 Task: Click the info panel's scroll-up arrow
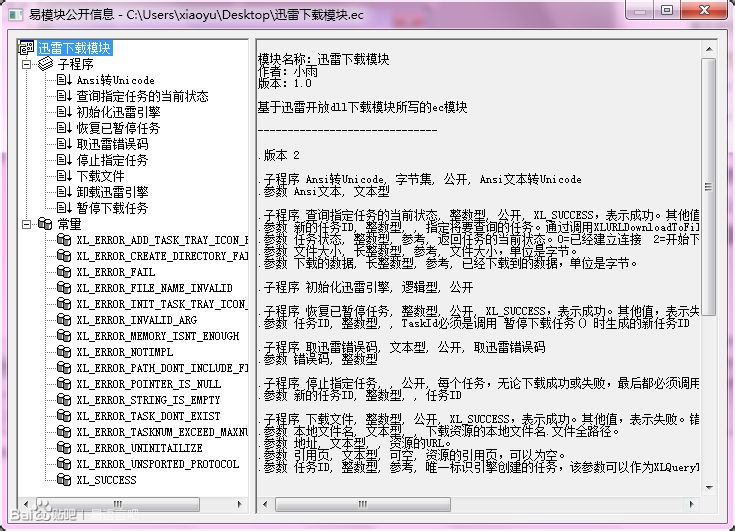tap(709, 49)
